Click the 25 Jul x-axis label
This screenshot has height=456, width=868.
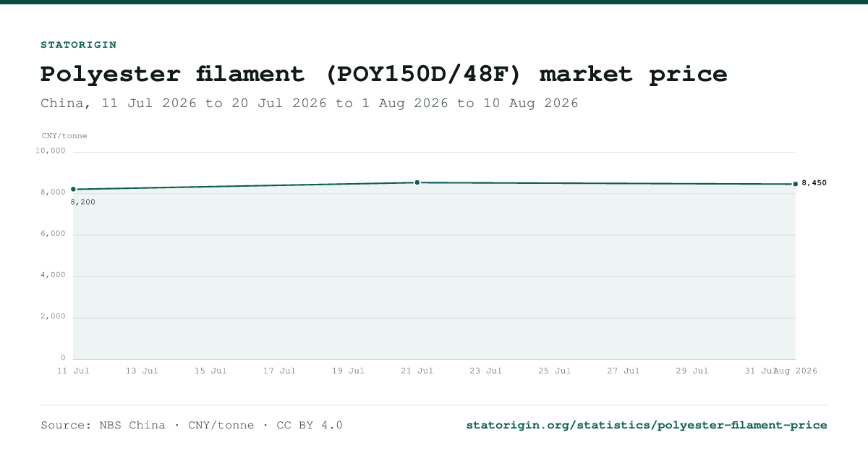pos(555,371)
